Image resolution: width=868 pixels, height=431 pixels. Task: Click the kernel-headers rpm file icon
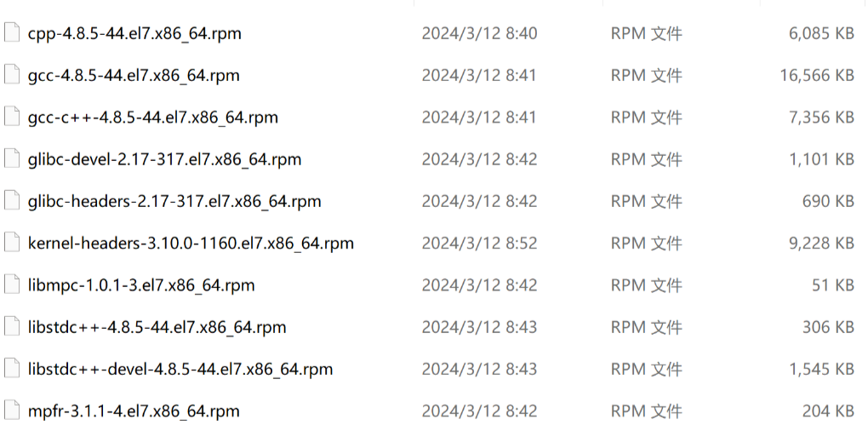click(x=11, y=243)
